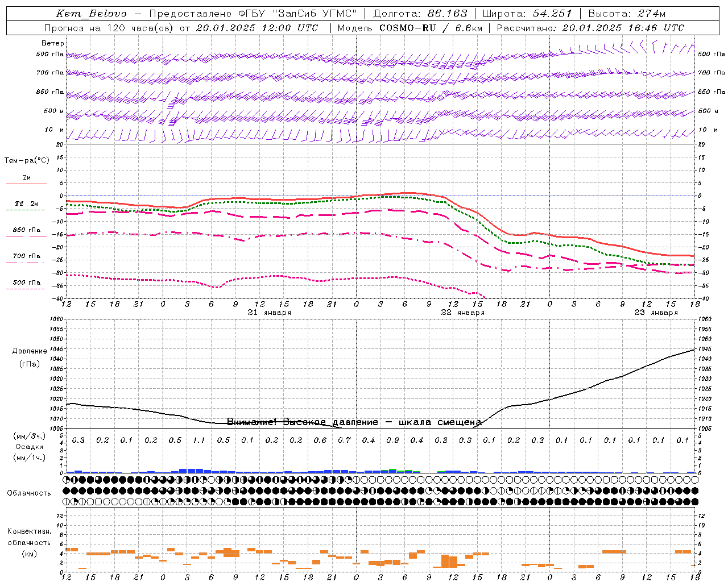The height and width of the screenshot is (582, 728).
Task: Click the model name COSMO-RU / 6.6км
Action: pyautogui.click(x=431, y=28)
